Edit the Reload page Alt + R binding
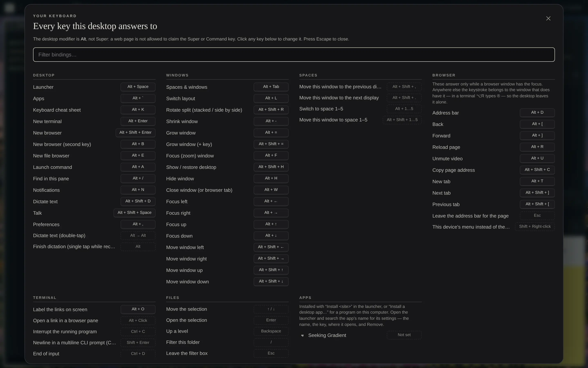The height and width of the screenshot is (368, 588). (537, 147)
